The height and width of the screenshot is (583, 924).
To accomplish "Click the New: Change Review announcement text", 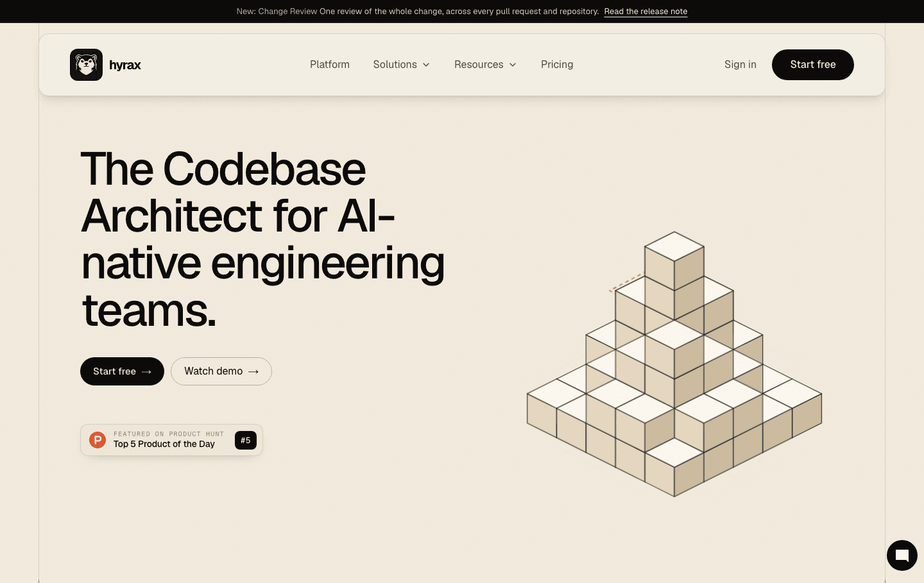I will pyautogui.click(x=418, y=12).
